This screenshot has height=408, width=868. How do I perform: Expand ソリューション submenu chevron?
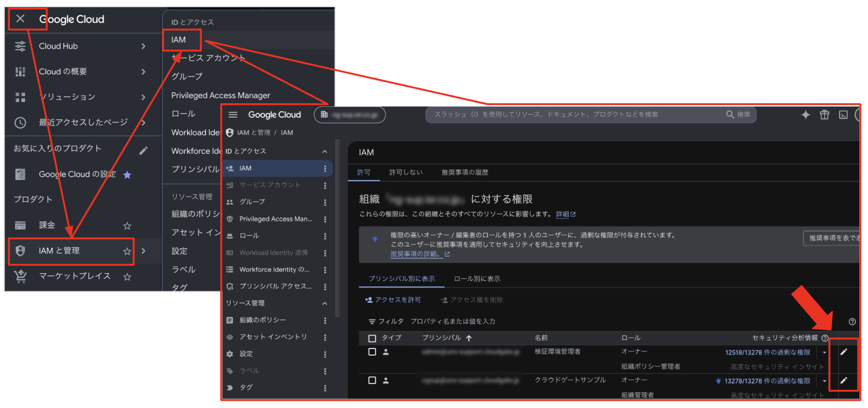[x=143, y=97]
